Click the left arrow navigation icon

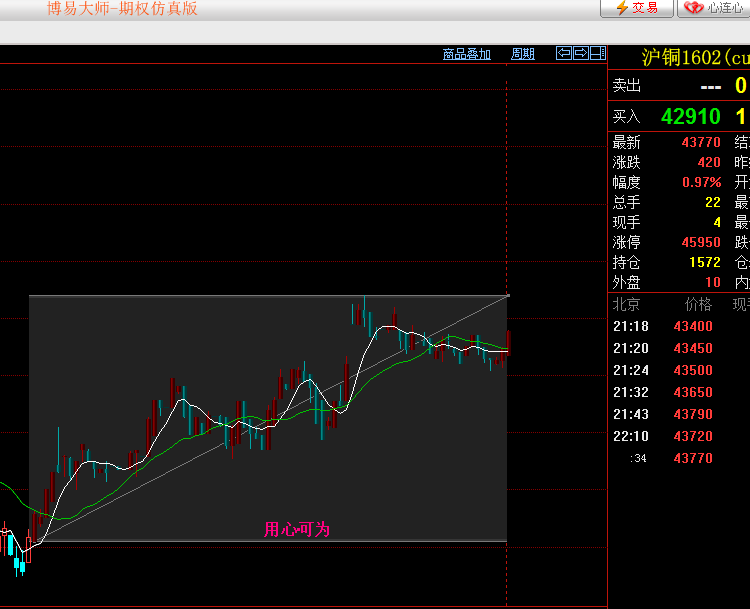pyautogui.click(x=564, y=54)
